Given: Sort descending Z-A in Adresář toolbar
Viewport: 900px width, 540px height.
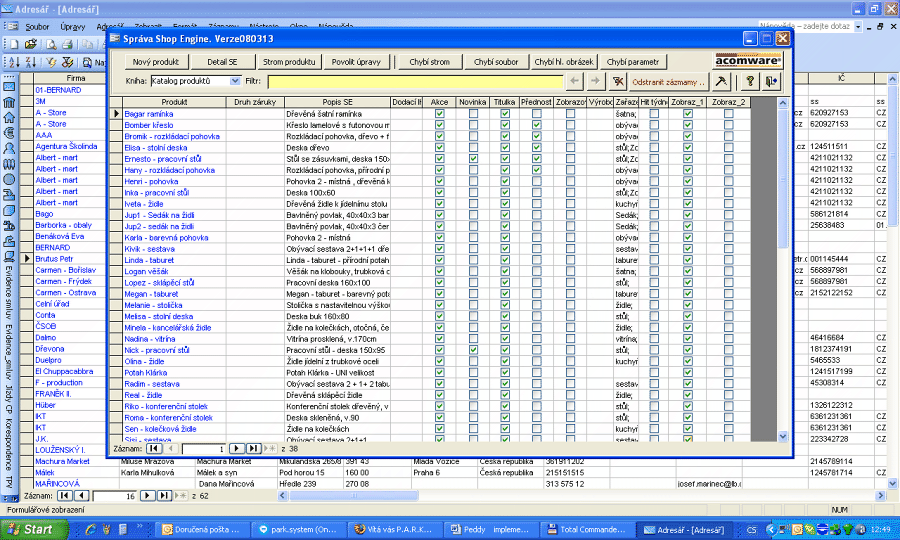Looking at the screenshot, I should click(31, 62).
